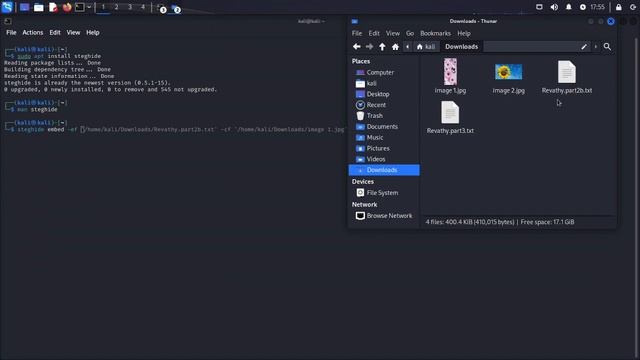
Task: Select image 2.jpg sunflower thumbnail
Action: coord(508,72)
